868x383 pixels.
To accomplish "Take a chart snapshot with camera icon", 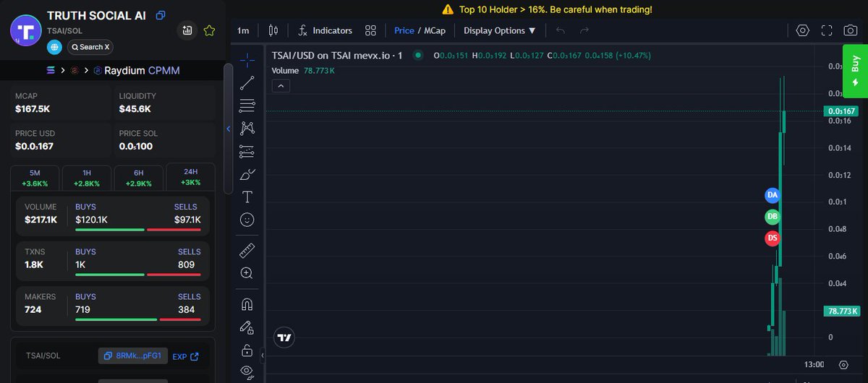I will pyautogui.click(x=851, y=30).
